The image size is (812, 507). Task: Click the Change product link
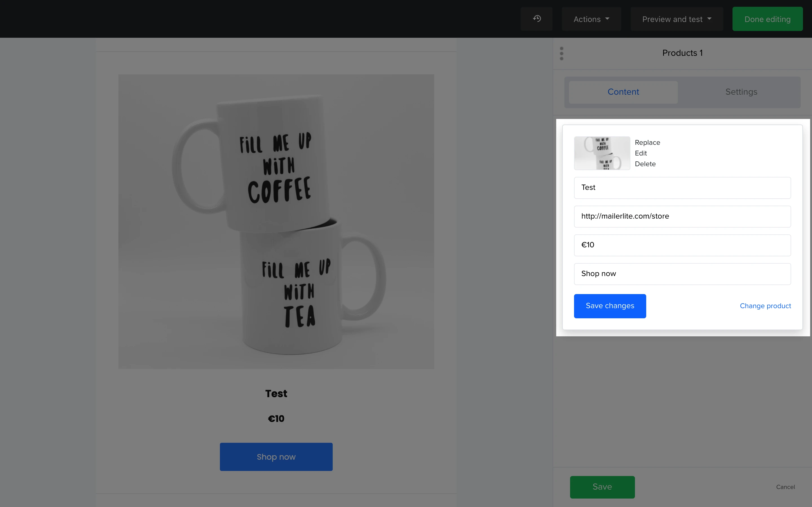coord(765,306)
